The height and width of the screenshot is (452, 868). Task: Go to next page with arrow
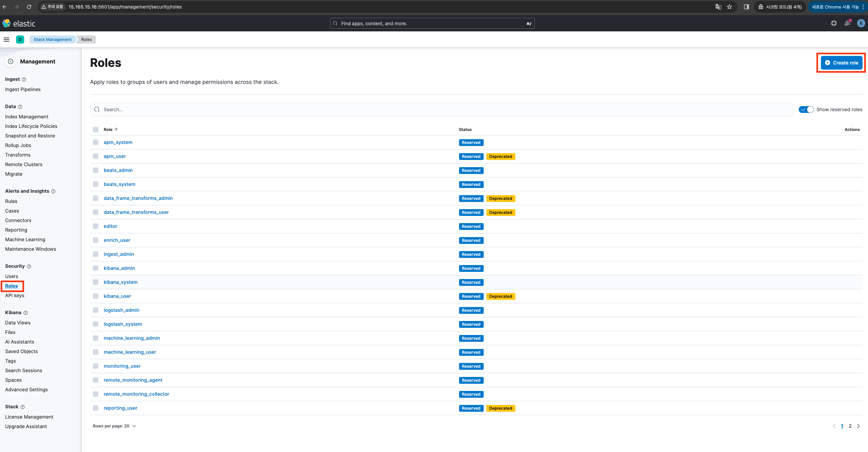[x=858, y=426]
